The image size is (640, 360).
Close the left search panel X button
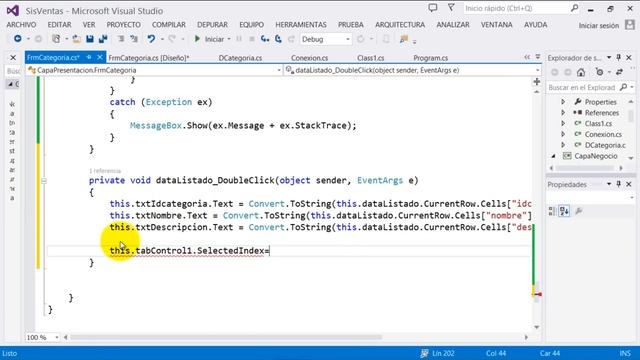coord(13,58)
